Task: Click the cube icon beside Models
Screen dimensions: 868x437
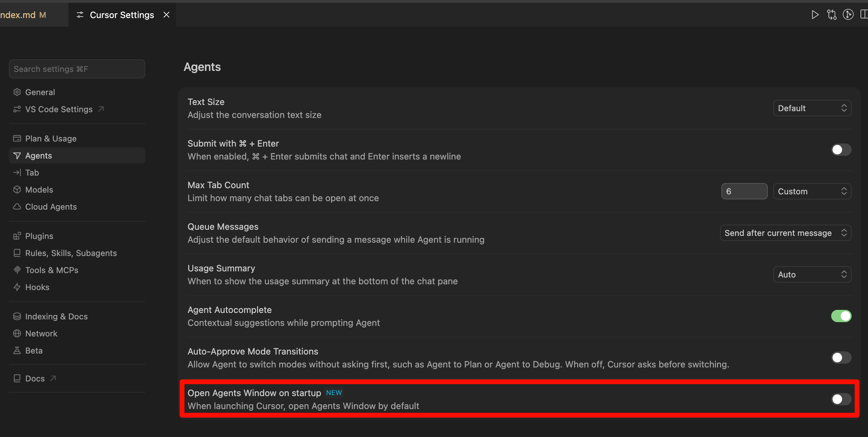Action: (x=17, y=190)
